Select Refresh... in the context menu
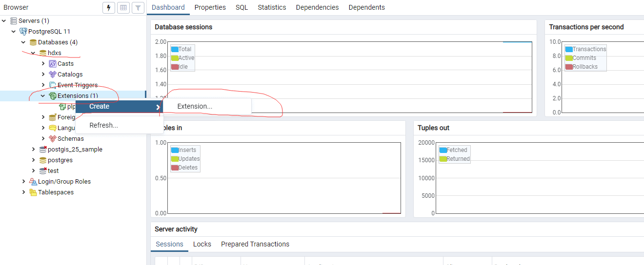This screenshot has height=265, width=644. click(x=103, y=125)
